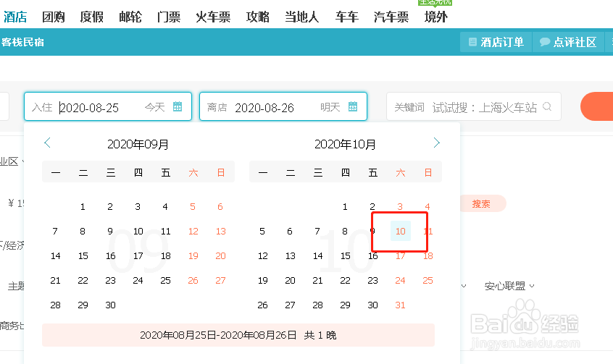Pick September 24 in the calendar

click(138, 281)
